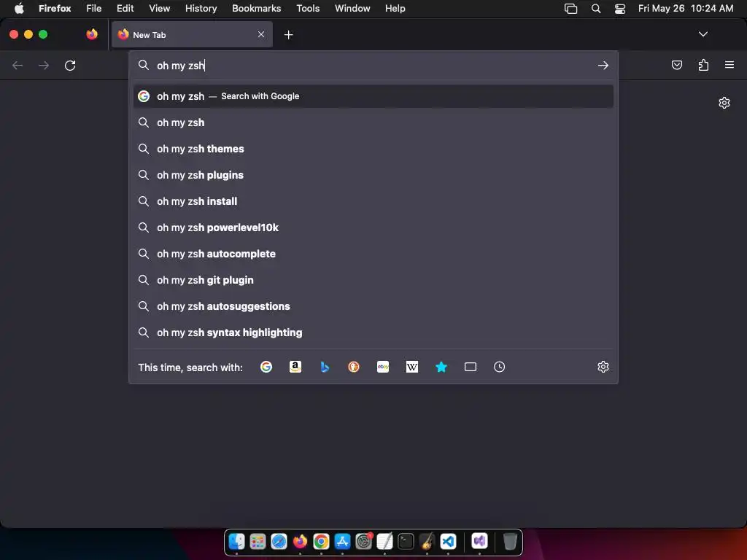This screenshot has height=560, width=747.
Task: Open App Store from the Dock
Action: click(x=342, y=542)
